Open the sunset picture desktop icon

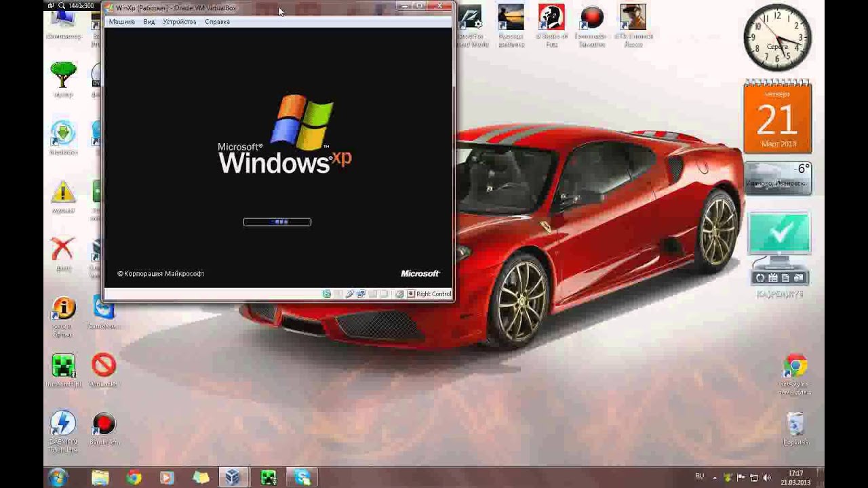(x=511, y=27)
